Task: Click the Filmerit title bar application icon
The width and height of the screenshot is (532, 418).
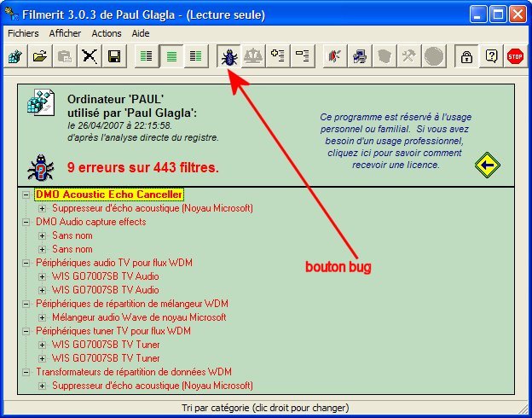Action: [11, 15]
